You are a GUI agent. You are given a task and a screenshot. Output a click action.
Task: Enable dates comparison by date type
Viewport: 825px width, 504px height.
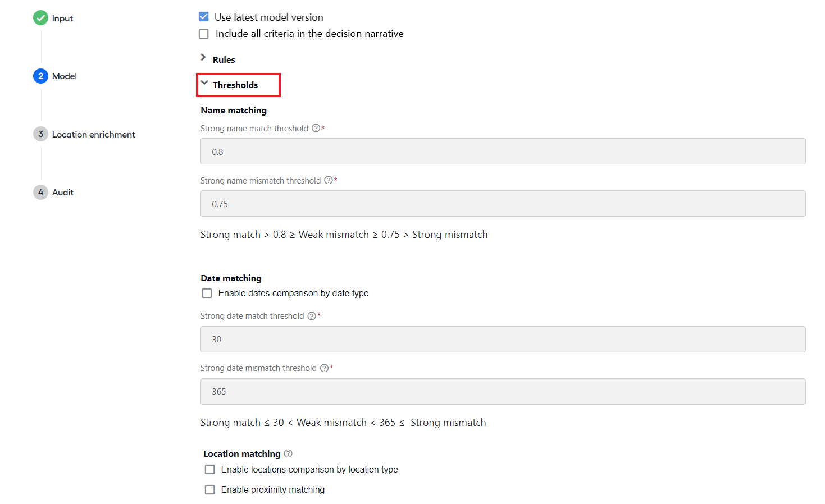pyautogui.click(x=207, y=294)
